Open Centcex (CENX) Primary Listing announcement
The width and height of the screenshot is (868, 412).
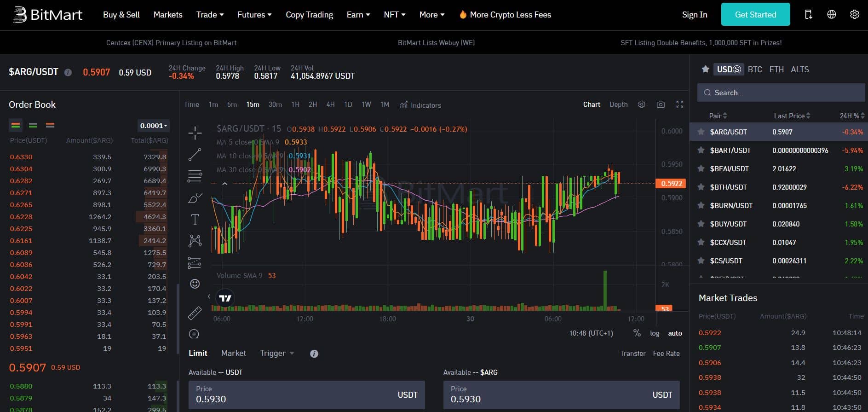point(171,43)
